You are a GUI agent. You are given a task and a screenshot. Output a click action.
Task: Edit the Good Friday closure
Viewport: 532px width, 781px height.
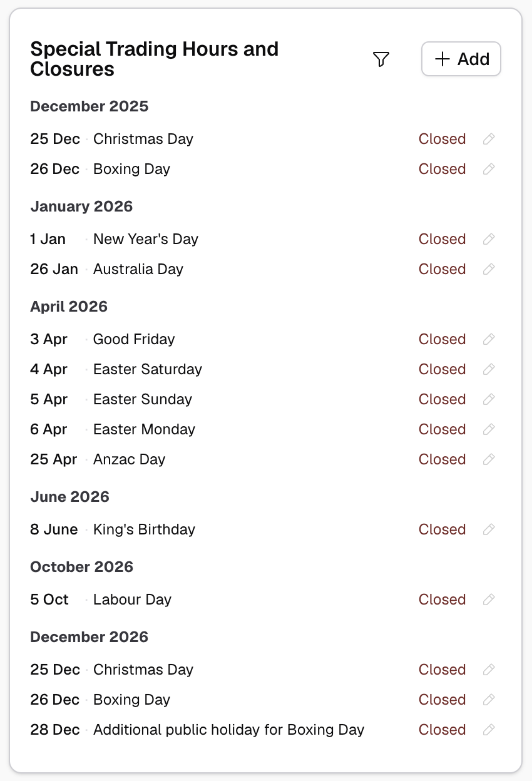coord(489,339)
